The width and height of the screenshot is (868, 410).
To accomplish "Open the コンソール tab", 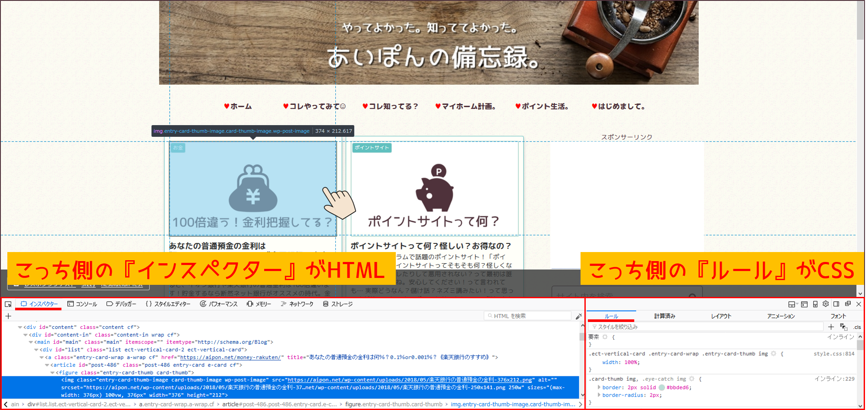I will 82,304.
